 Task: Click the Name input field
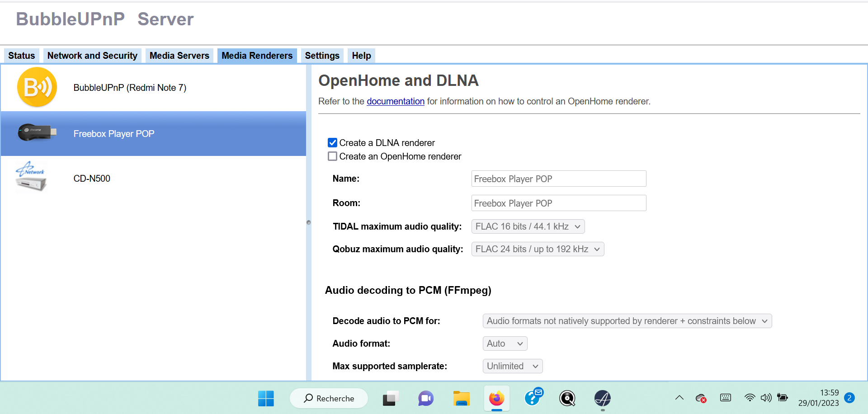[x=559, y=179]
